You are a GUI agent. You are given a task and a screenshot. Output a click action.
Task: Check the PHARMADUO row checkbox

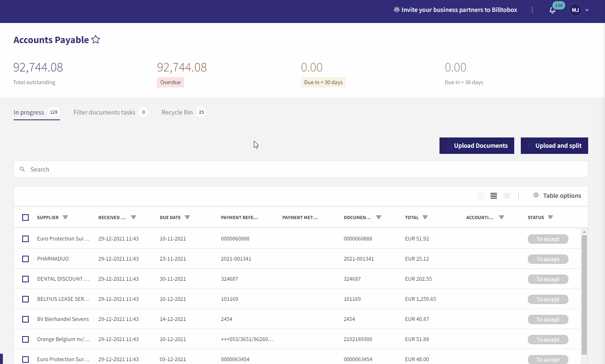click(25, 259)
